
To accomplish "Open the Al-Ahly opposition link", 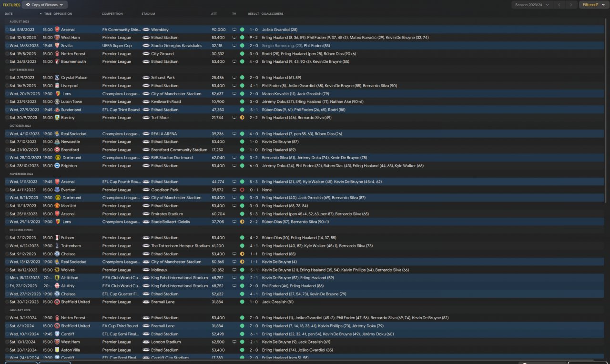I will (x=69, y=286).
